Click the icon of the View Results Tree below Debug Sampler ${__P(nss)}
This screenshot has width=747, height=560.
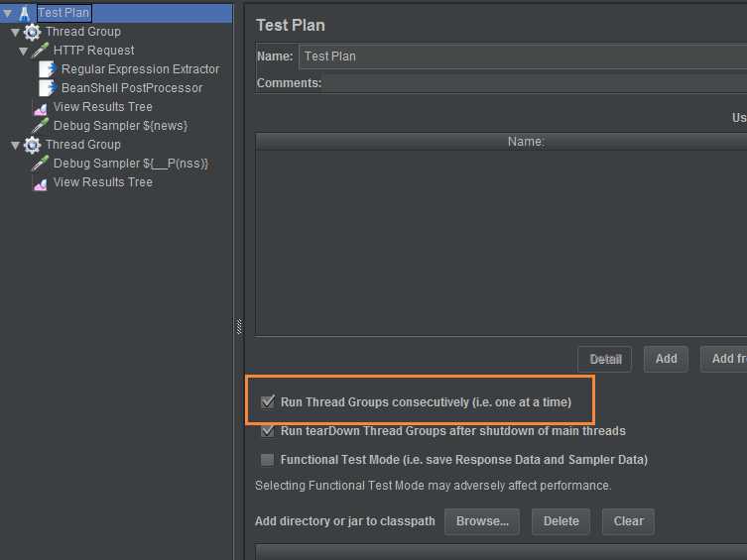40,184
